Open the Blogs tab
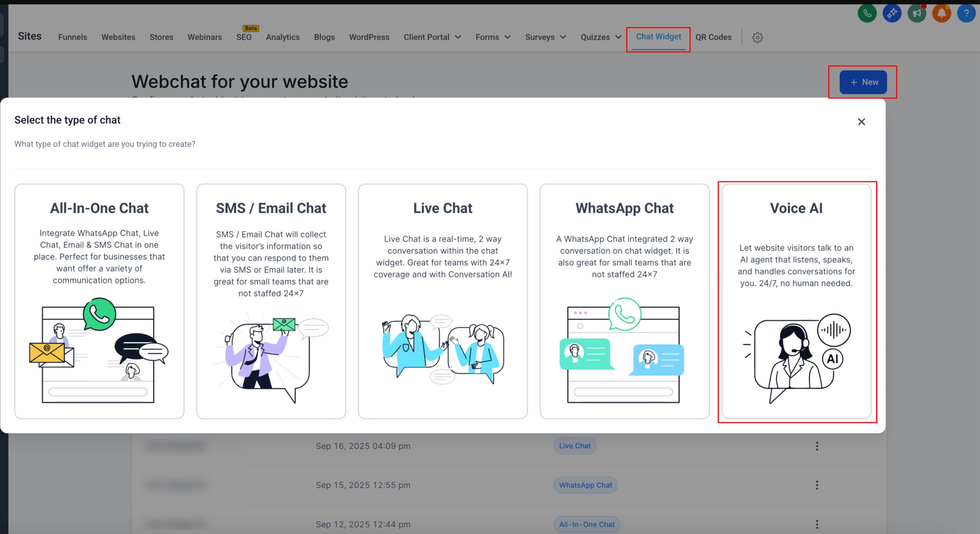Viewport: 980px width, 534px height. [324, 37]
